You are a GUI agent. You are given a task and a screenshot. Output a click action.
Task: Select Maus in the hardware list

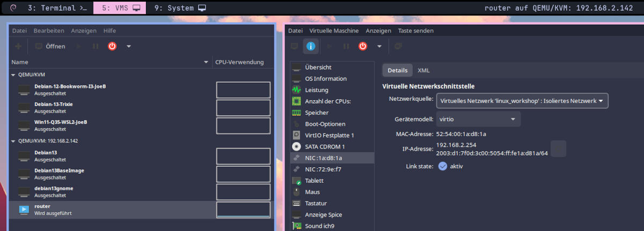click(x=332, y=192)
